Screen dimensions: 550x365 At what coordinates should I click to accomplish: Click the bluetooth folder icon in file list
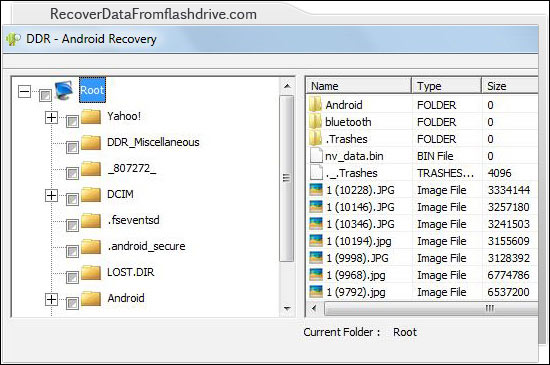pos(315,121)
